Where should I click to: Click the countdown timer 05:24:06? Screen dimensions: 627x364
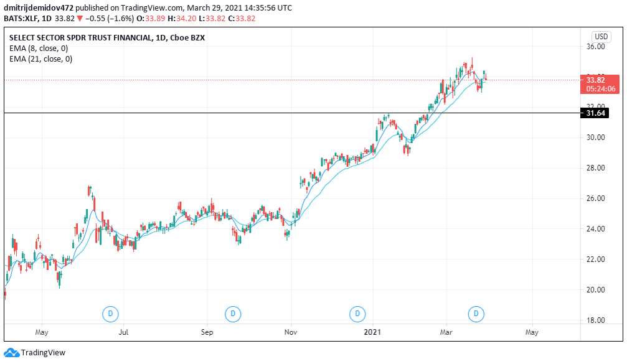[601, 89]
